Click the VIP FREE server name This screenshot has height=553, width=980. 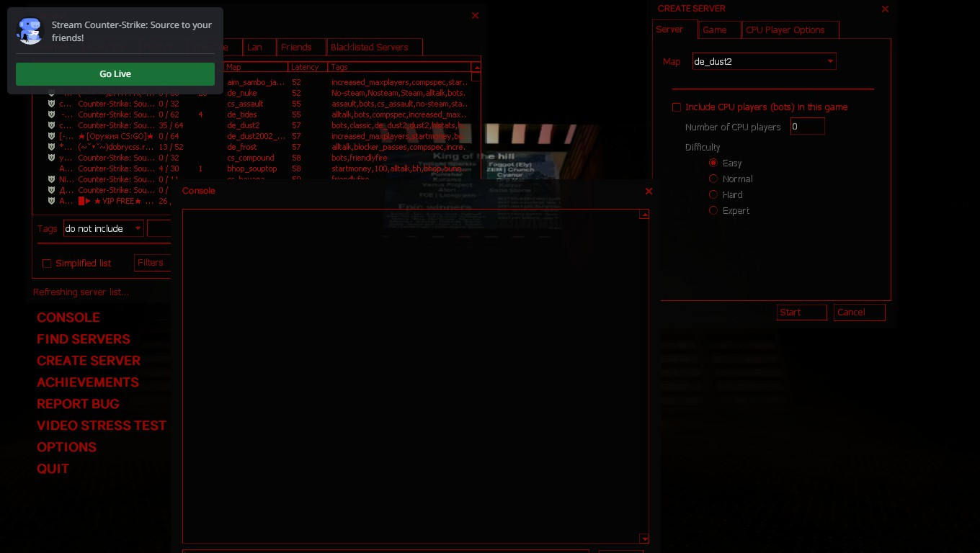[x=116, y=201]
